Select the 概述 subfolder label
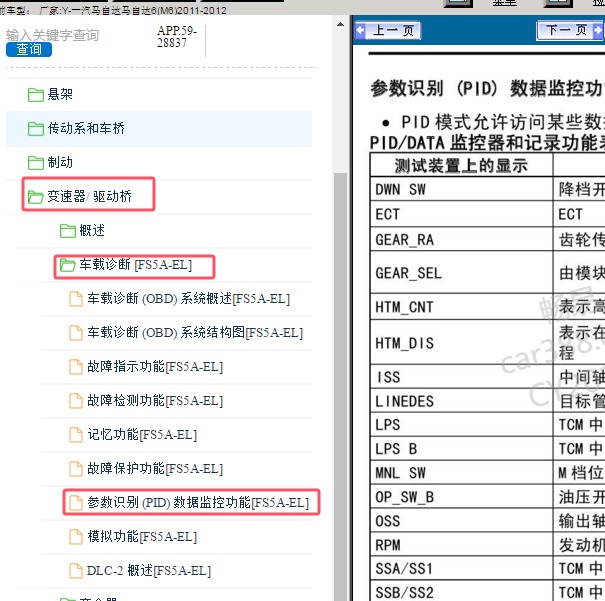The height and width of the screenshot is (601, 605). click(x=92, y=230)
